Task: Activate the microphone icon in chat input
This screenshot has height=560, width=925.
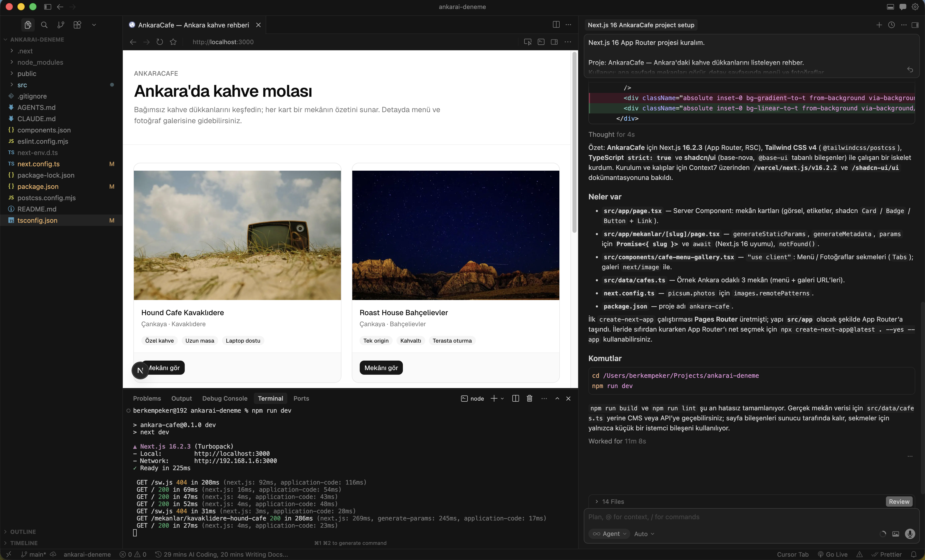Action: tap(910, 534)
